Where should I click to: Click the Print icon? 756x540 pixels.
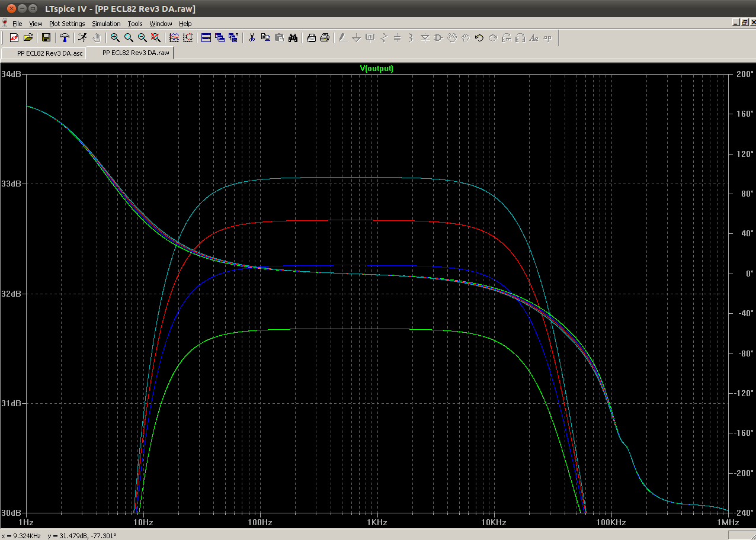325,38
